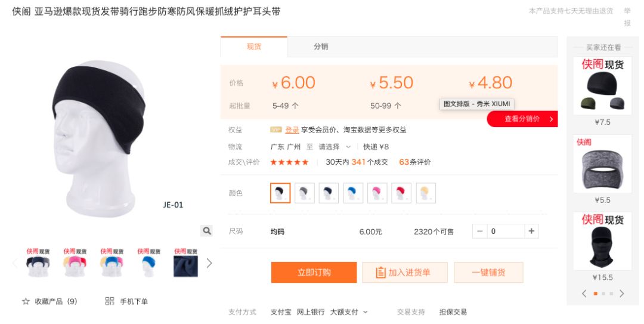Click the QR code mobile order icon

(110, 301)
